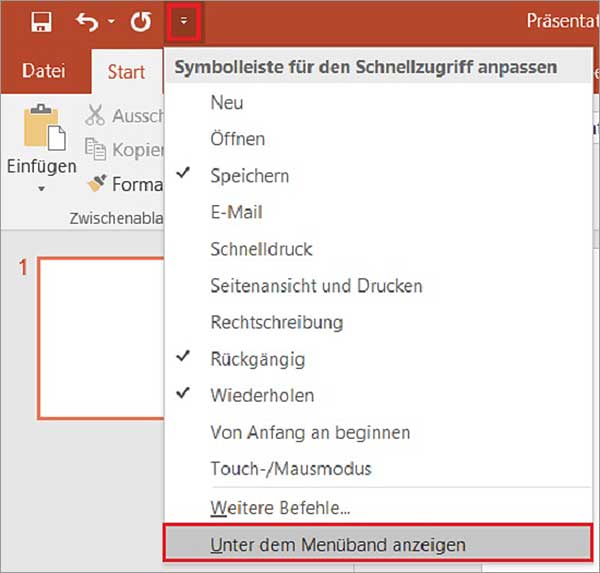Click the Zwischenablage group label

coord(116,219)
